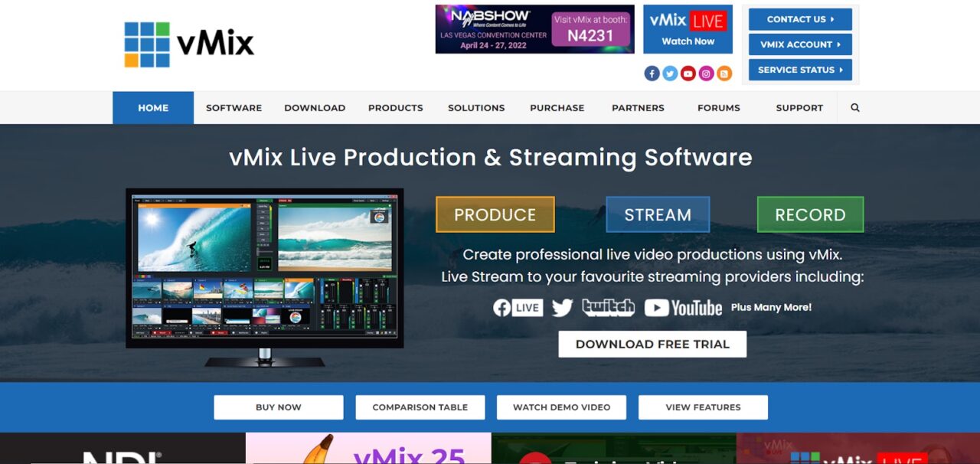Open the RSS feed icon
Image resolution: width=980 pixels, height=464 pixels.
tap(724, 74)
